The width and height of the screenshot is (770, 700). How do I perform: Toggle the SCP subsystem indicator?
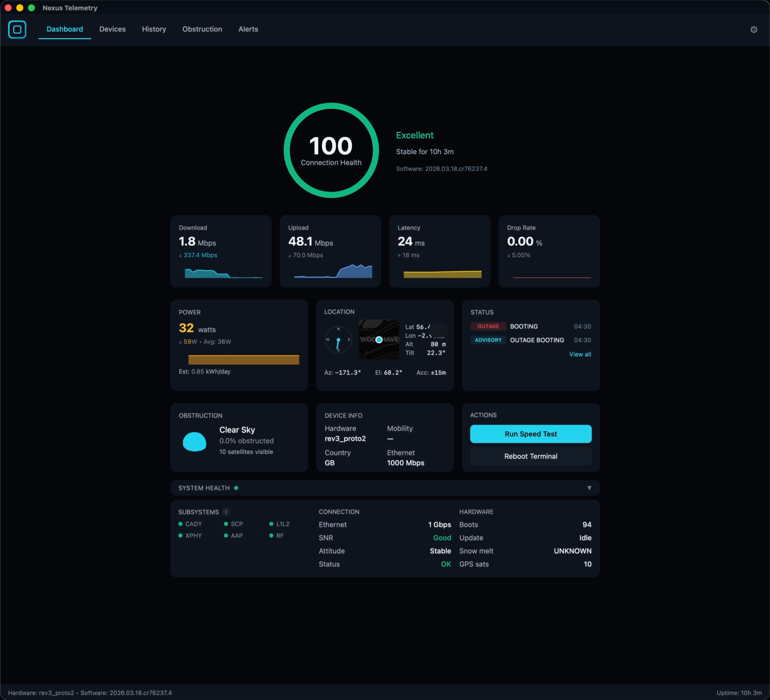(225, 524)
